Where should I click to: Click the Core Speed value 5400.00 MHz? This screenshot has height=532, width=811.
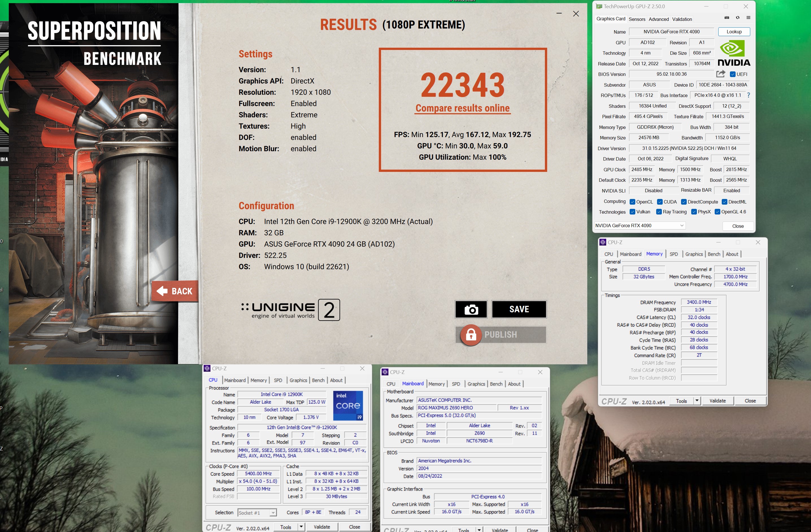258,474
